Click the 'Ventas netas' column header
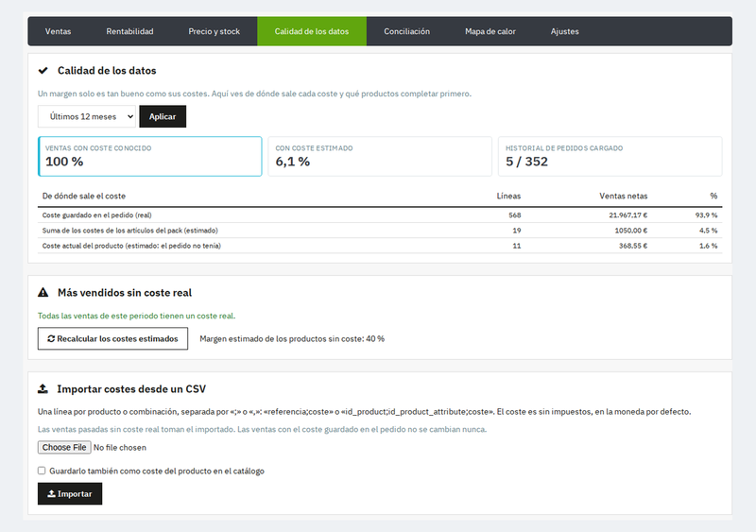 tap(624, 196)
